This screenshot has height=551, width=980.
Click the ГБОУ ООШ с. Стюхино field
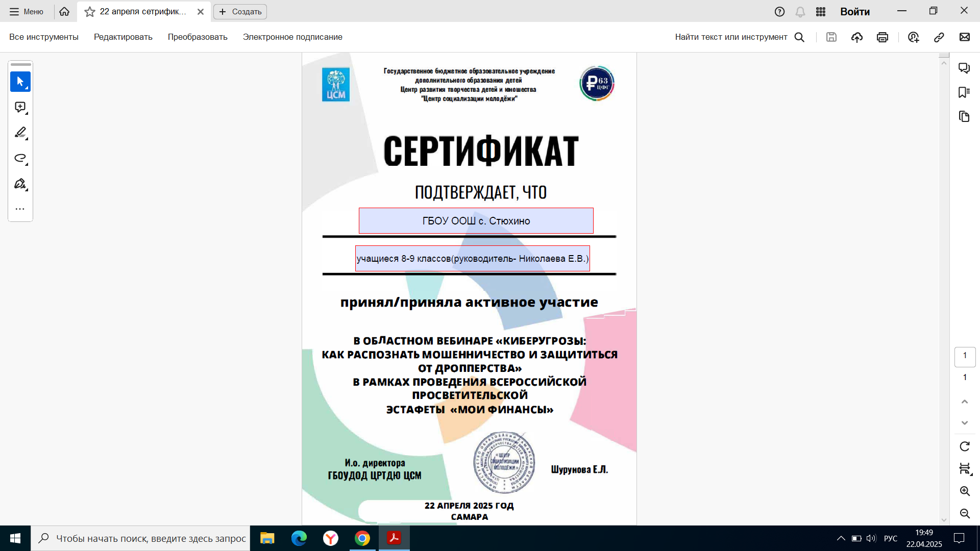click(x=476, y=221)
